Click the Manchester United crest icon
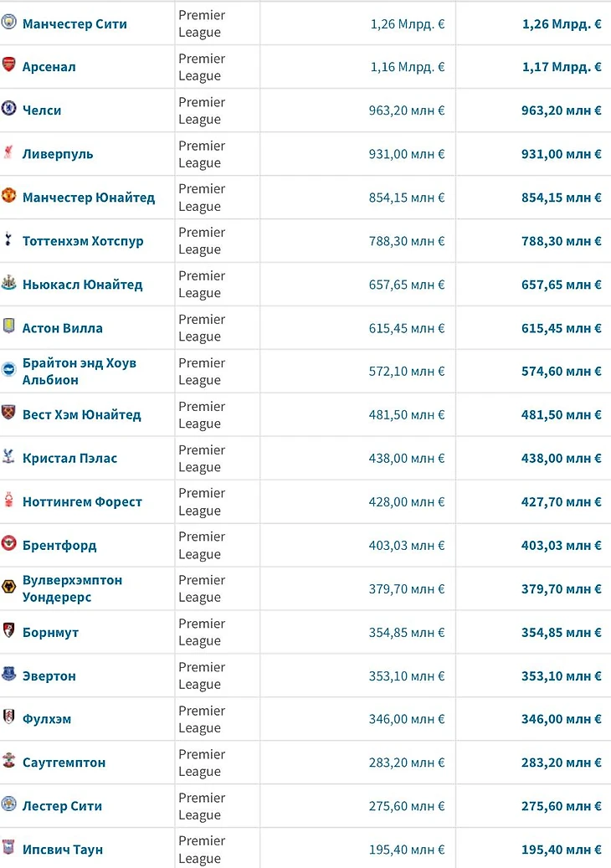Image resolution: width=611 pixels, height=868 pixels. click(8, 196)
